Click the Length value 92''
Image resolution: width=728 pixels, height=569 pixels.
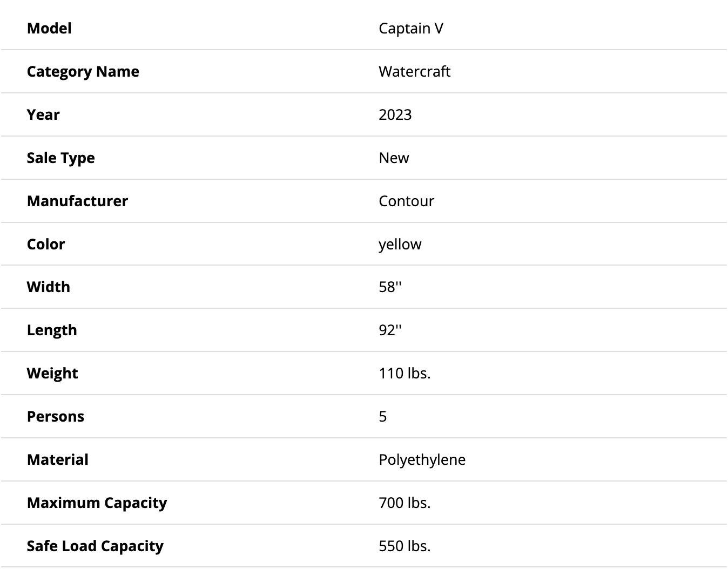point(390,330)
